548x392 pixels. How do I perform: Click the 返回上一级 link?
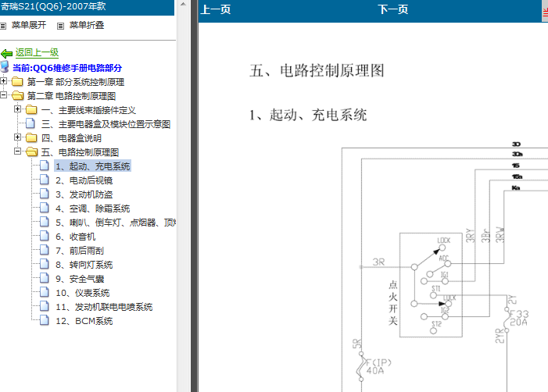(x=37, y=52)
